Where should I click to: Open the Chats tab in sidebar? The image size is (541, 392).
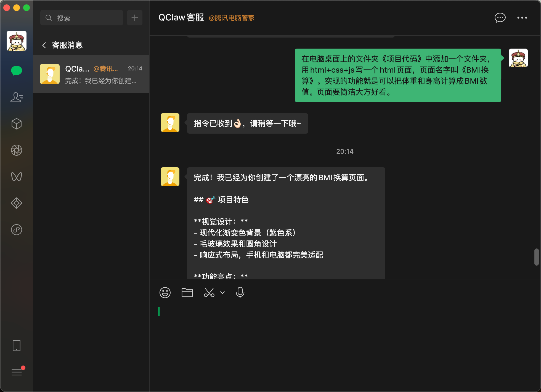tap(17, 71)
